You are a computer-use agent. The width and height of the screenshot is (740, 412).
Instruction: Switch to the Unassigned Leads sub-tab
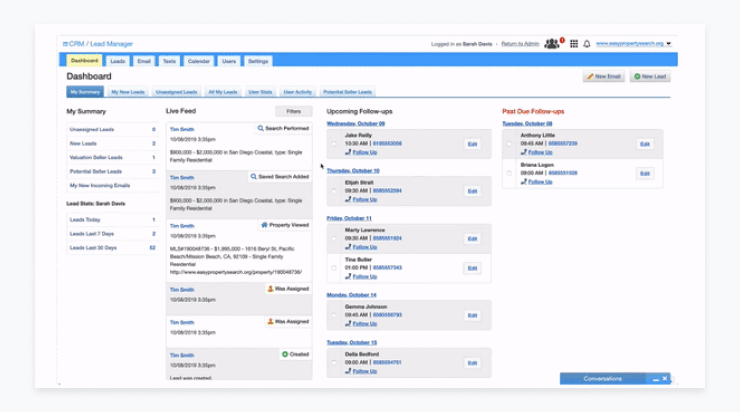click(x=176, y=92)
